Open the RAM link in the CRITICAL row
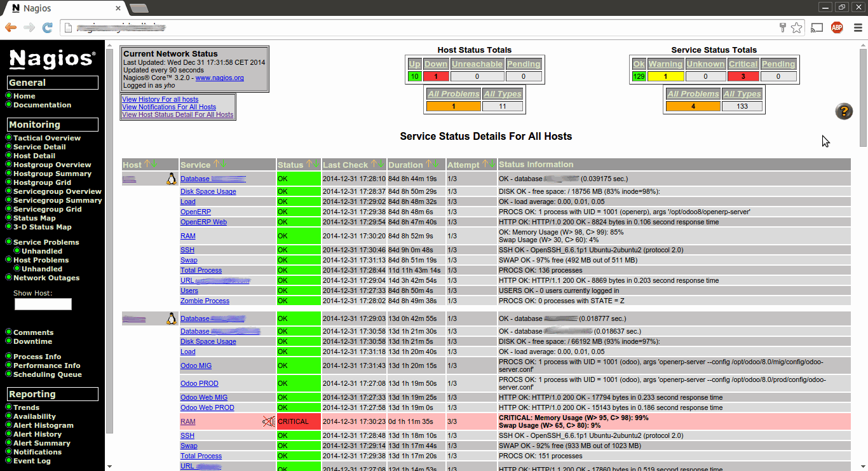This screenshot has width=868, height=471. coord(188,421)
